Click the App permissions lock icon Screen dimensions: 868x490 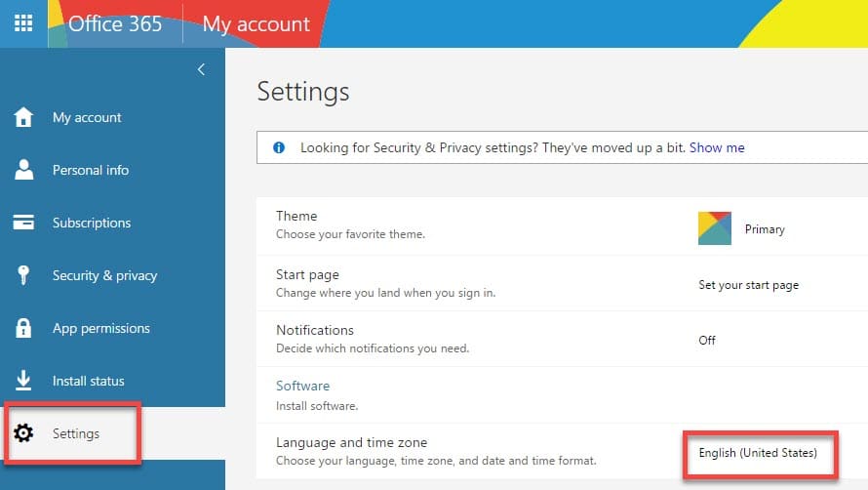(x=23, y=328)
